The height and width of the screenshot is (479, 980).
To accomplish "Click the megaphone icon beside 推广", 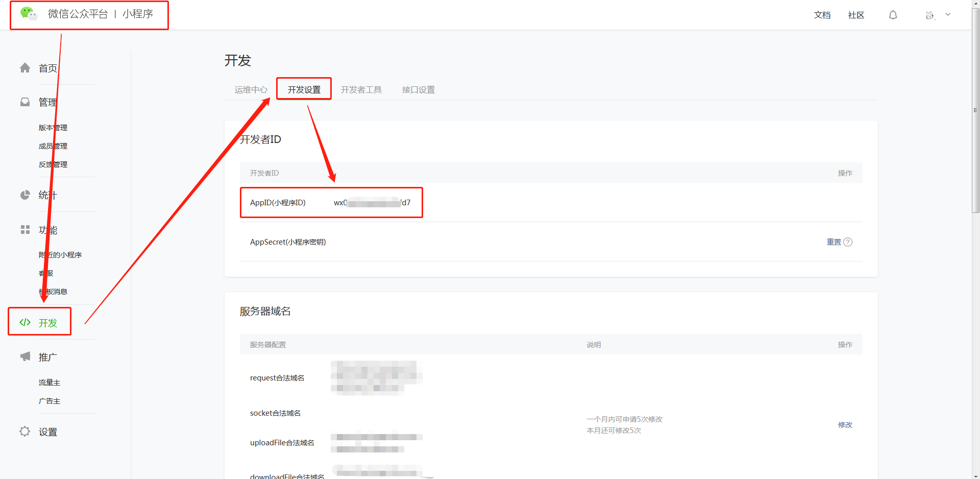I will (25, 356).
